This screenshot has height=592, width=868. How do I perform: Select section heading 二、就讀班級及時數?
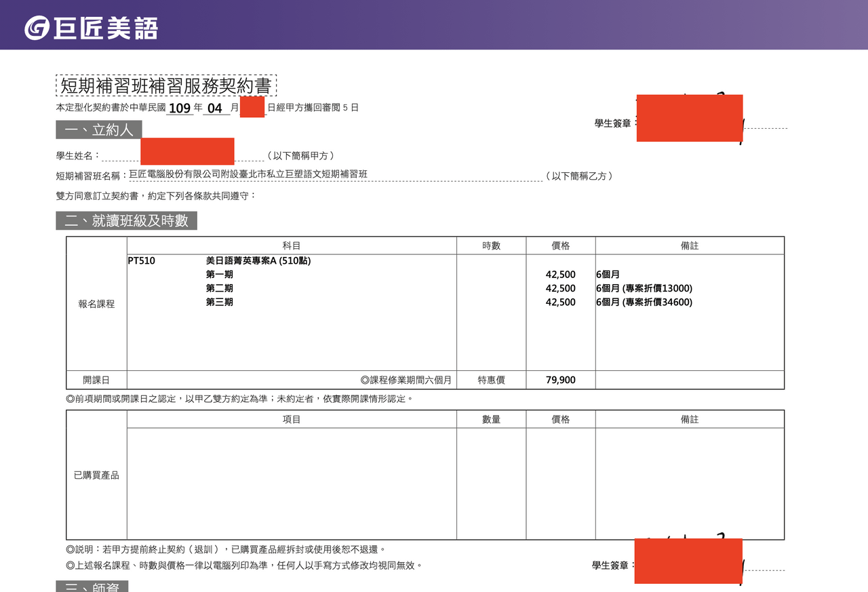[x=127, y=220]
